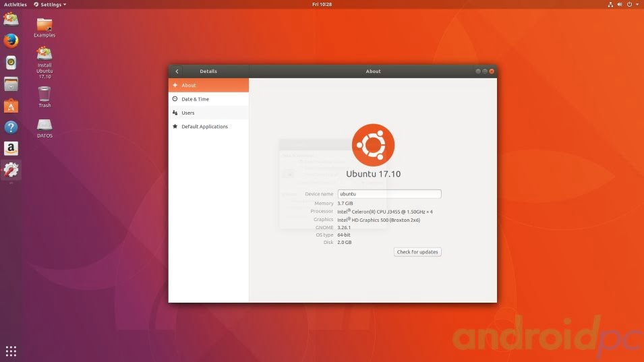Focus the Device name text field
The width and height of the screenshot is (644, 362).
389,193
